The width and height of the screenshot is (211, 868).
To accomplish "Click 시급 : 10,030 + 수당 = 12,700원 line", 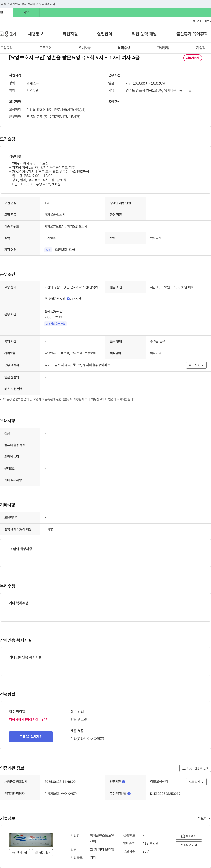I will [x=35, y=184].
